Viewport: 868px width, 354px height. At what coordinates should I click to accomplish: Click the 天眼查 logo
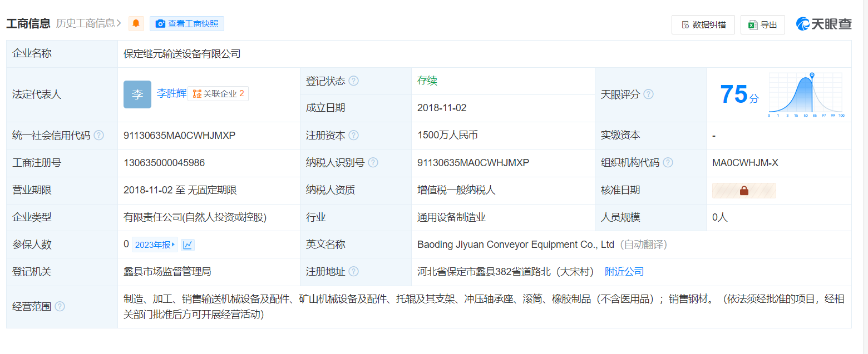tap(824, 24)
